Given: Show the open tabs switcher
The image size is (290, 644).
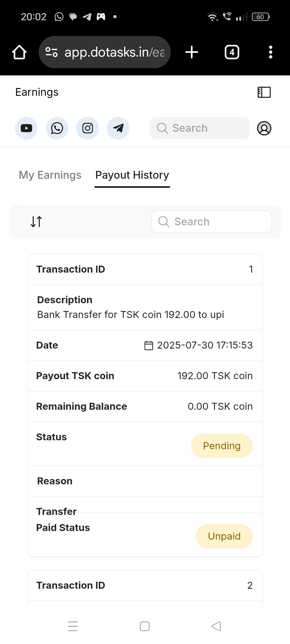Looking at the screenshot, I should pos(232,52).
